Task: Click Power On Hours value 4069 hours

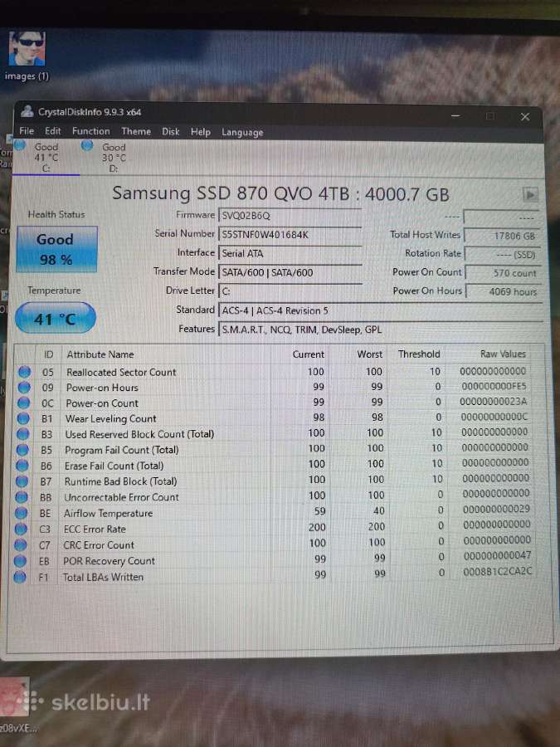Action: 504,291
